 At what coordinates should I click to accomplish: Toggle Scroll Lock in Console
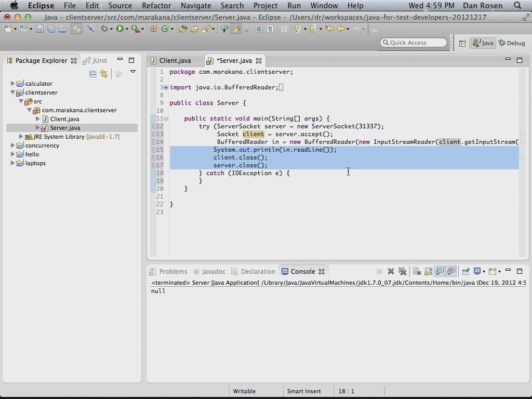coord(428,271)
